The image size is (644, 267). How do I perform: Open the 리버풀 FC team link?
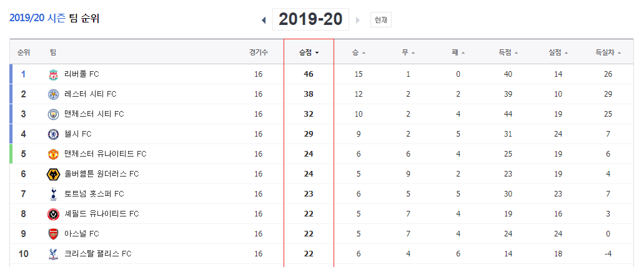(x=81, y=74)
